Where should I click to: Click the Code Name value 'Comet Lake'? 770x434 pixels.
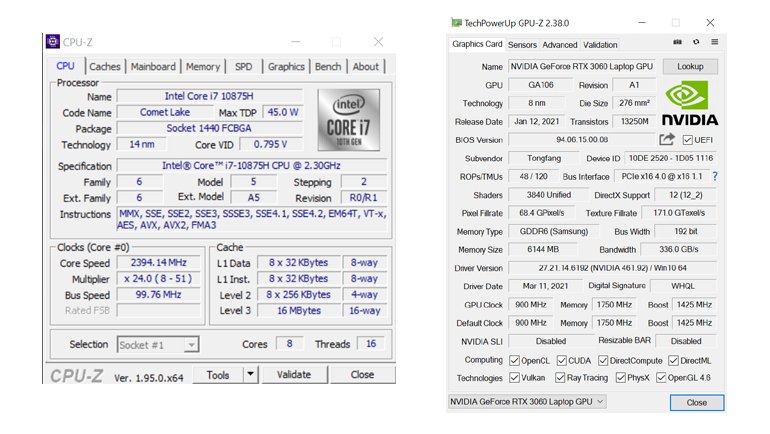click(x=165, y=112)
